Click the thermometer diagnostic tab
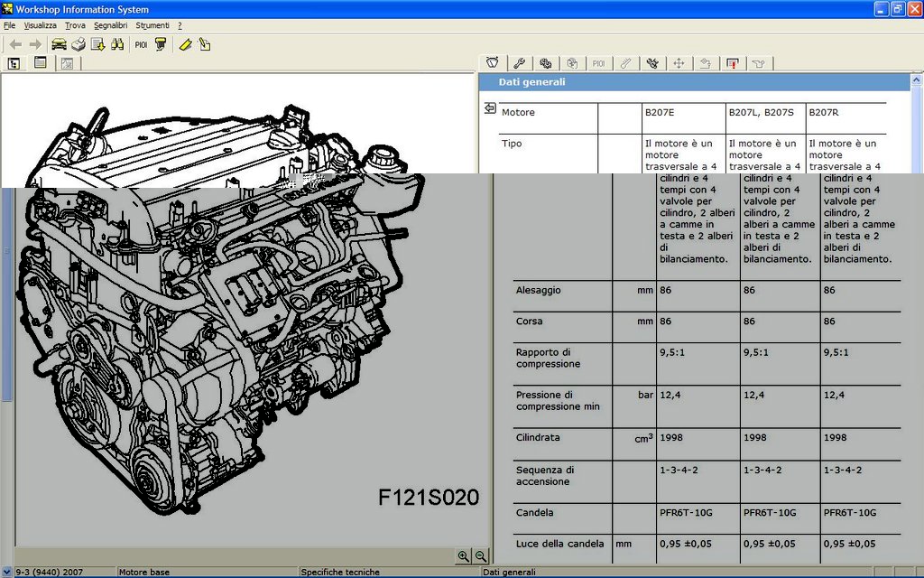The width and height of the screenshot is (924, 578). click(626, 63)
